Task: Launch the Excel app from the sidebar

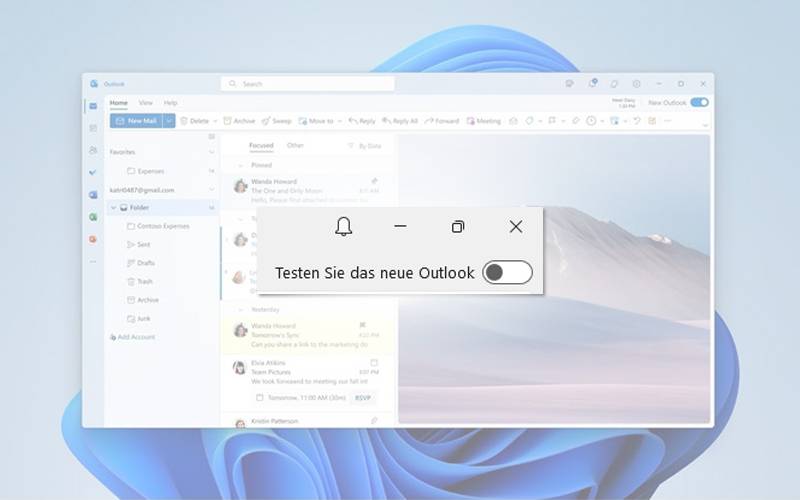Action: pos(93,217)
